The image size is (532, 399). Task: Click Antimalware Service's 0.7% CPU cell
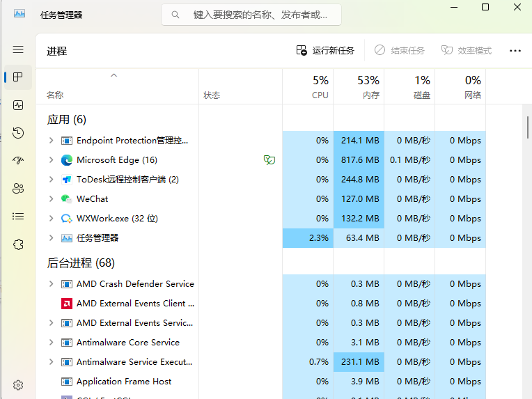pyautogui.click(x=308, y=361)
